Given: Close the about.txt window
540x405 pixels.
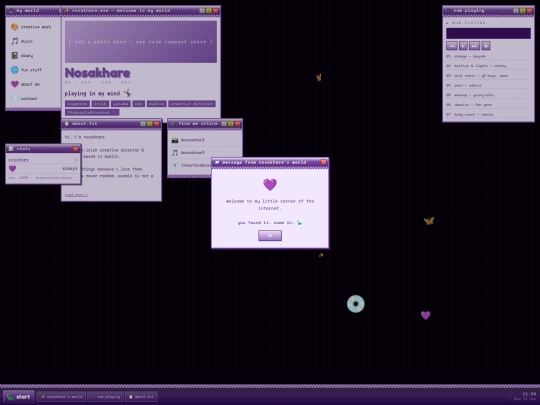Looking at the screenshot, I should click(157, 124).
